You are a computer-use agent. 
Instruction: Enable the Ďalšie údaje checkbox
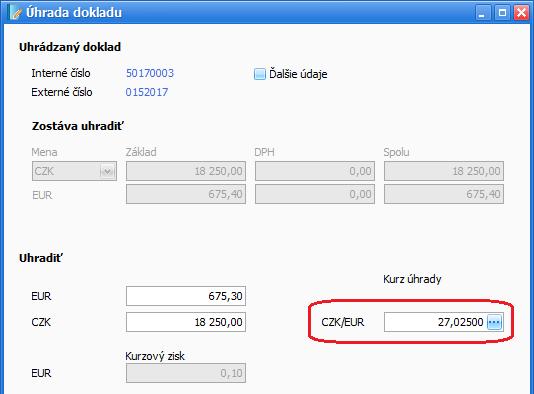[x=260, y=74]
